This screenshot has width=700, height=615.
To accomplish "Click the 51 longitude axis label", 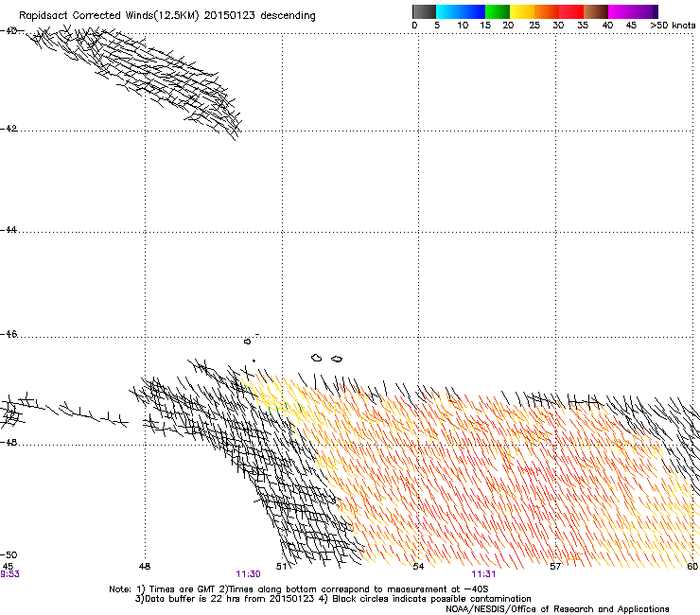I will [282, 567].
